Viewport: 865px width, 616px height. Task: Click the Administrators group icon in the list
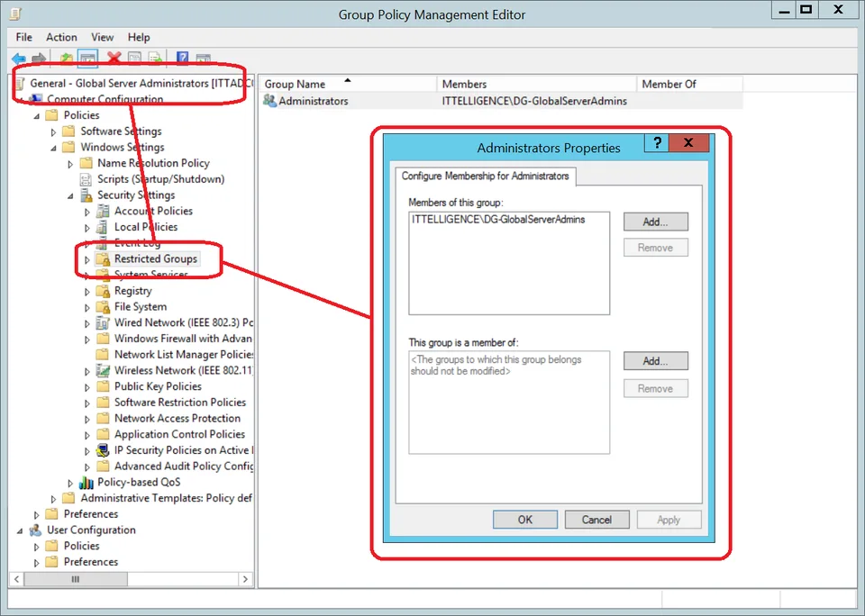coord(269,101)
